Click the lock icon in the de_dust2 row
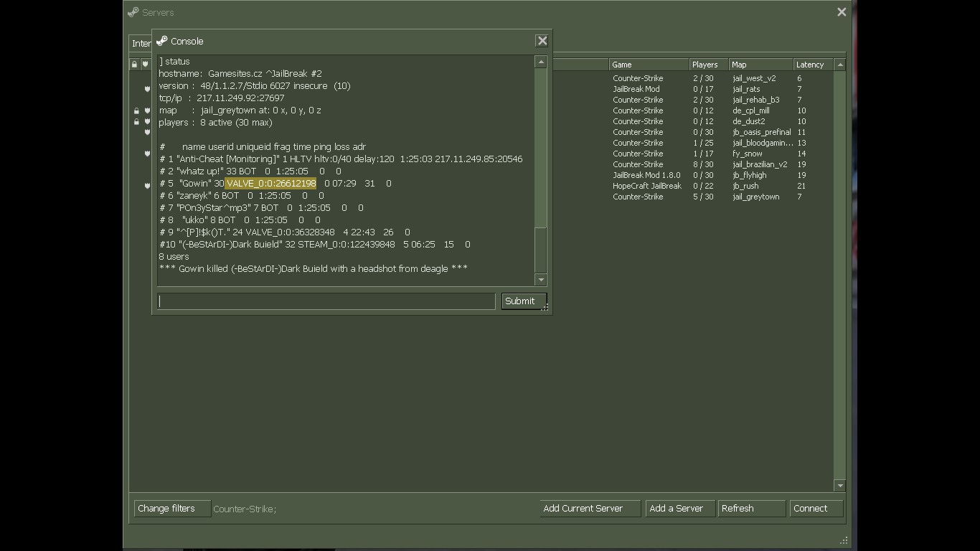Image resolution: width=980 pixels, height=551 pixels. point(136,121)
